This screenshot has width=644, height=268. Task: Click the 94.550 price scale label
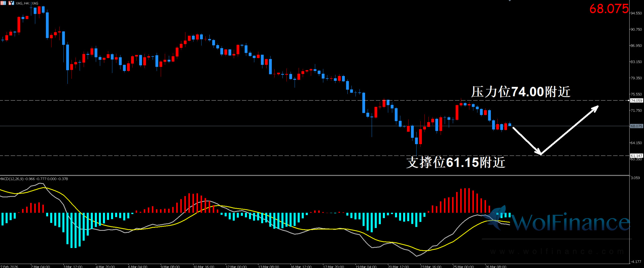click(636, 13)
